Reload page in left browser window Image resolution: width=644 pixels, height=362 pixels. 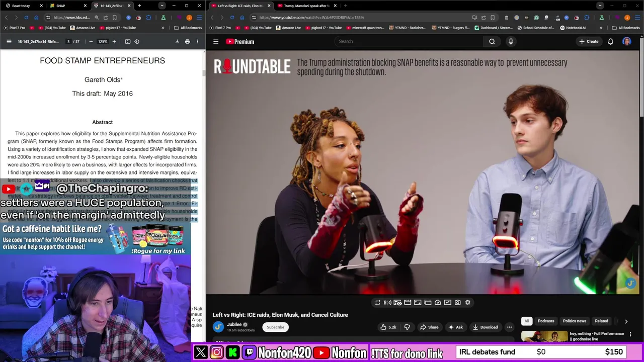pyautogui.click(x=26, y=18)
